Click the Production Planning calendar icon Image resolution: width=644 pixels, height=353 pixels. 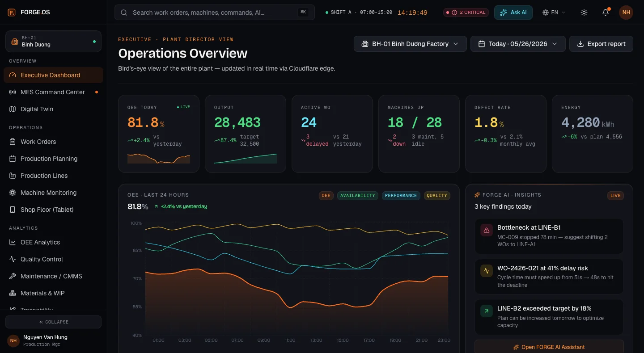click(13, 159)
